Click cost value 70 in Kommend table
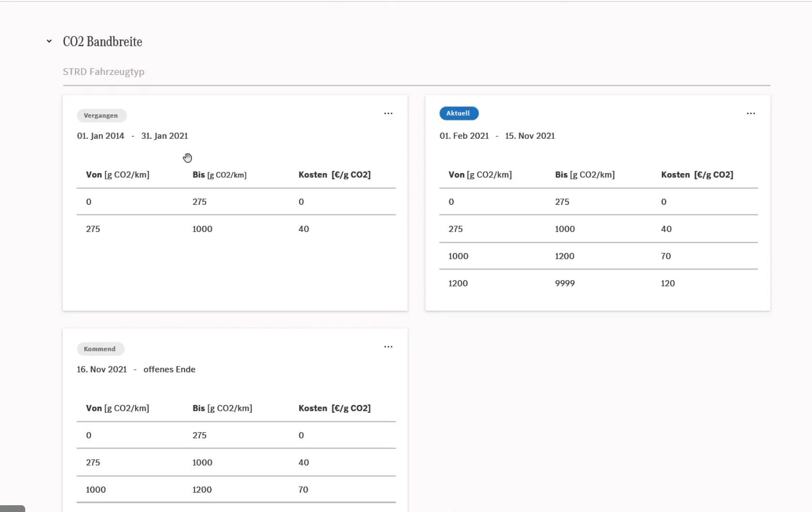 tap(303, 490)
